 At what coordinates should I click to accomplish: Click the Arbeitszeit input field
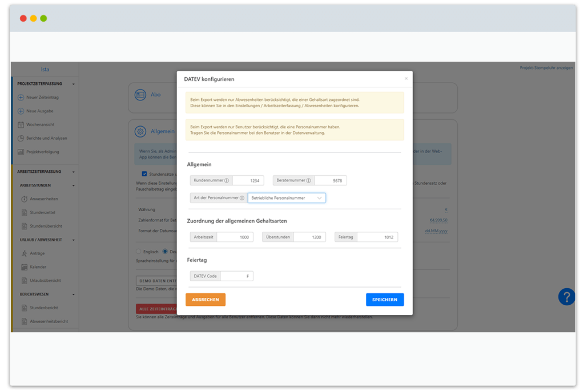(235, 237)
